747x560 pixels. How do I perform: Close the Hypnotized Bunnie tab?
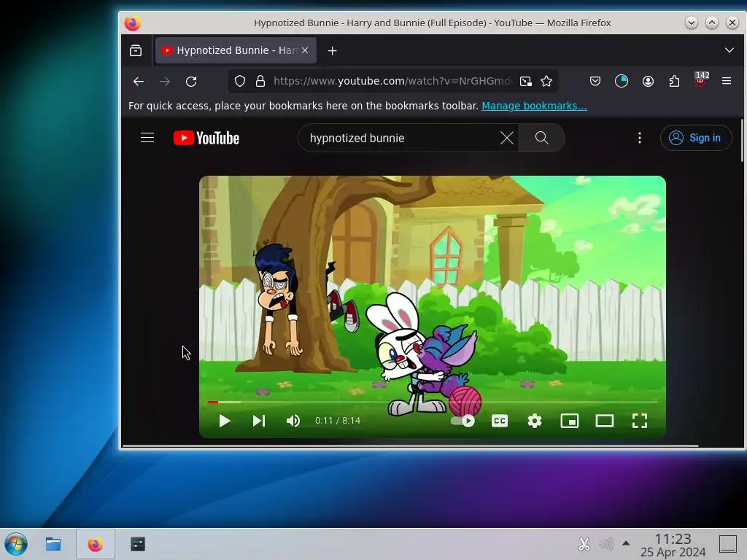[x=305, y=50]
